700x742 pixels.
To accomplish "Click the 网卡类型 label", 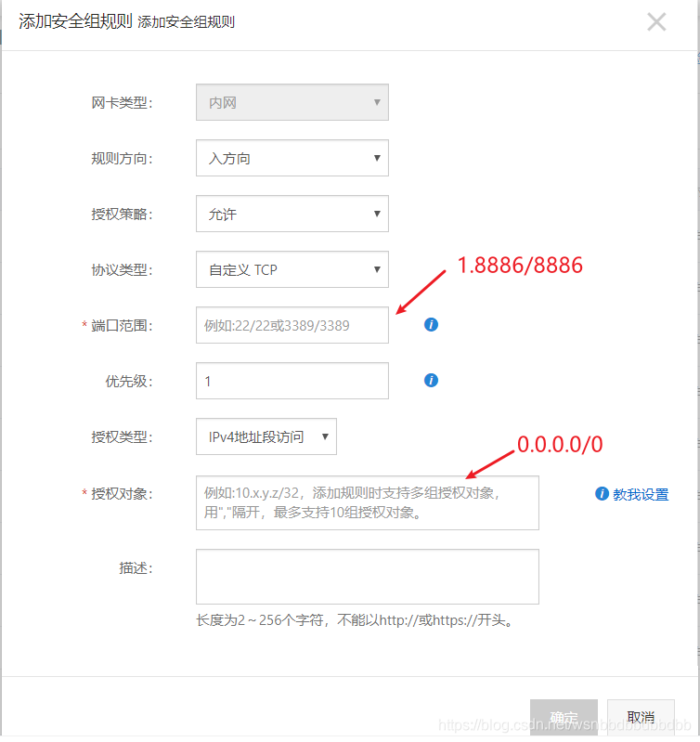I will tap(122, 103).
